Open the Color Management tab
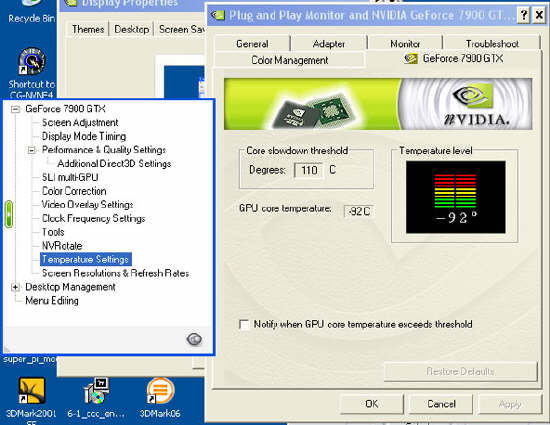 pos(290,60)
